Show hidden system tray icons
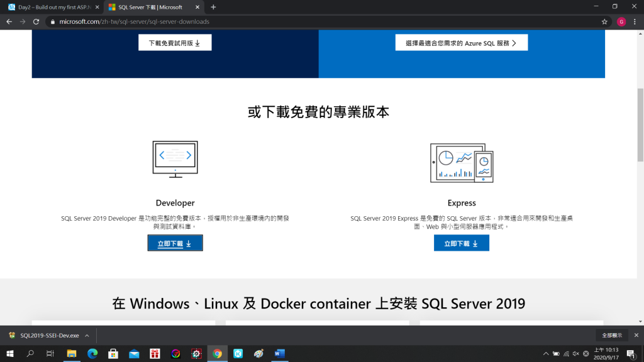This screenshot has height=362, width=644. pos(546,353)
